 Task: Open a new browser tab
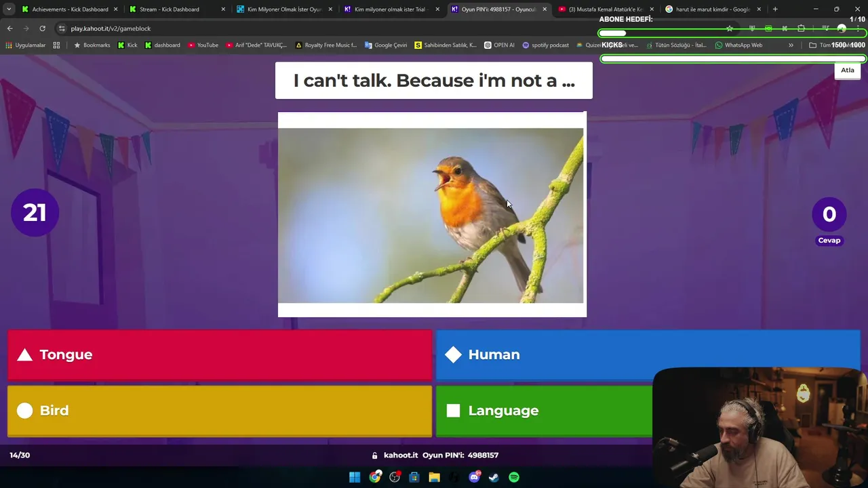pos(775,9)
